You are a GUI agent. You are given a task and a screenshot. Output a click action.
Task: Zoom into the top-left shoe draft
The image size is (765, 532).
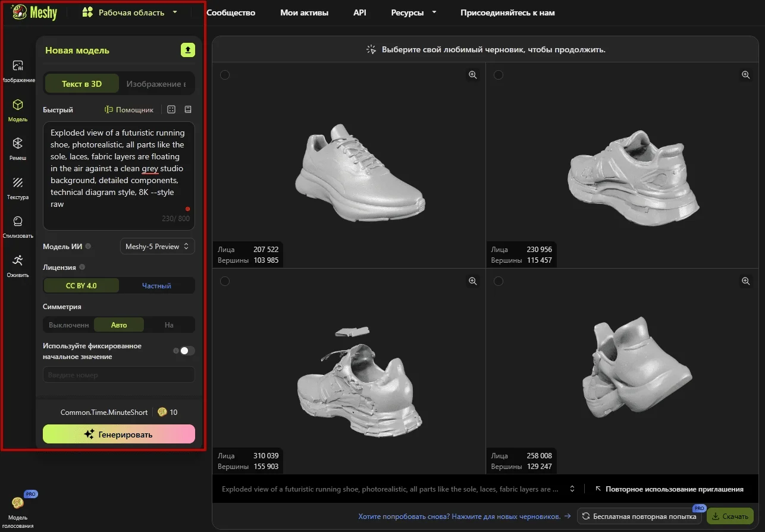472,75
